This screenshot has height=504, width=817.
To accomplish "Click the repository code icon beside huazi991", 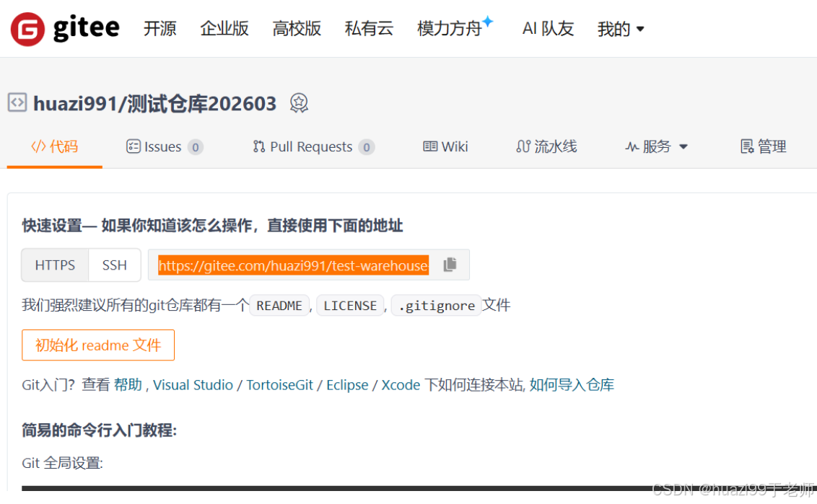I will 17,102.
